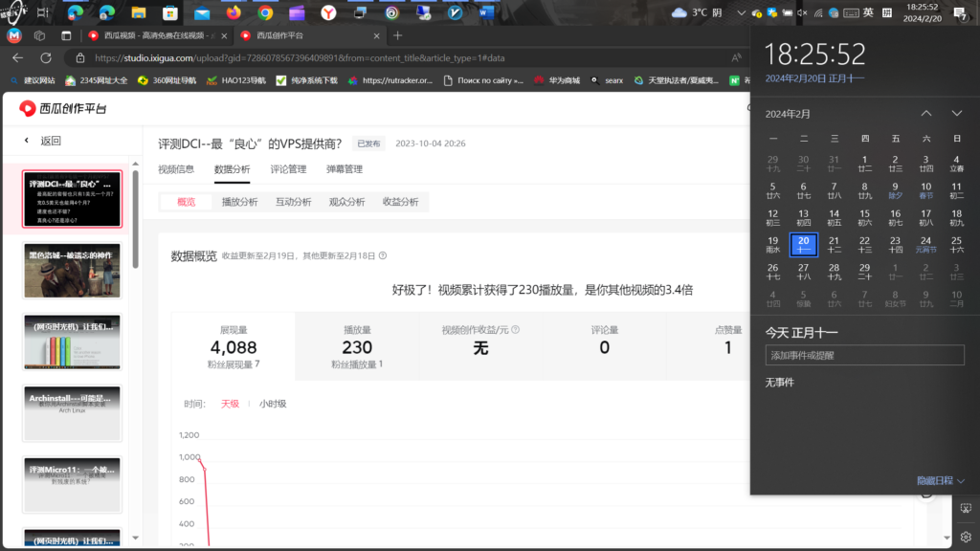Click the 西瓜创作平台 logo icon
The image size is (980, 551).
tap(29, 108)
